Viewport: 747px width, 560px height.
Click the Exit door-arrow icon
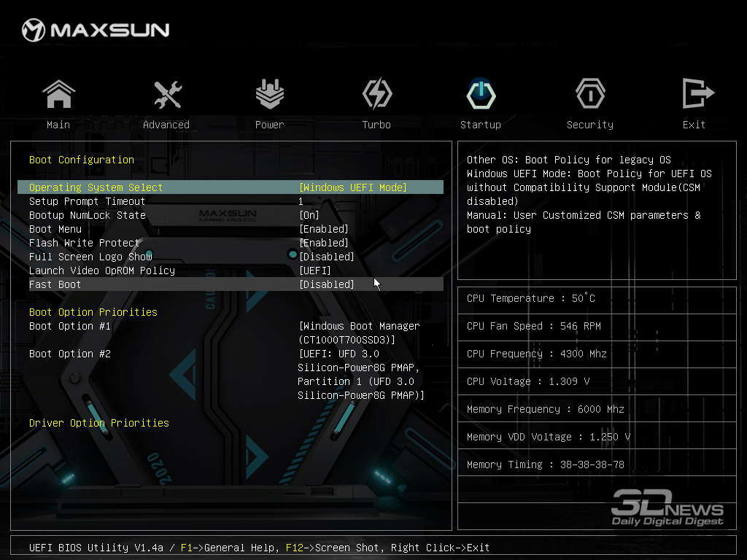(x=697, y=93)
